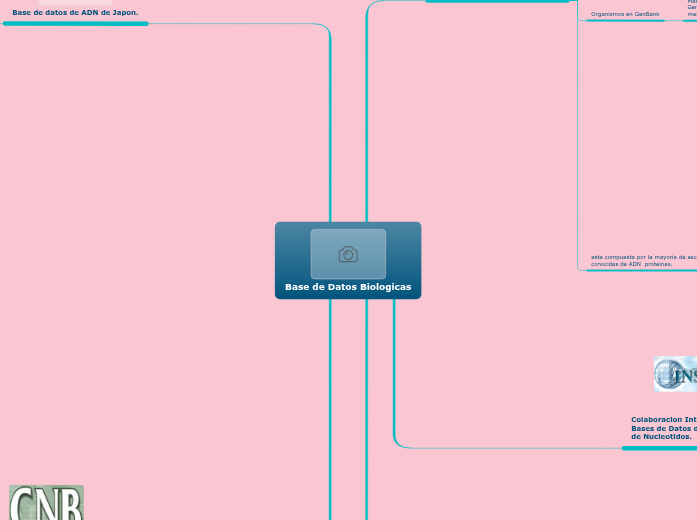Select the 'Colaboracion Int... de Nucleotidos' node

(663, 428)
